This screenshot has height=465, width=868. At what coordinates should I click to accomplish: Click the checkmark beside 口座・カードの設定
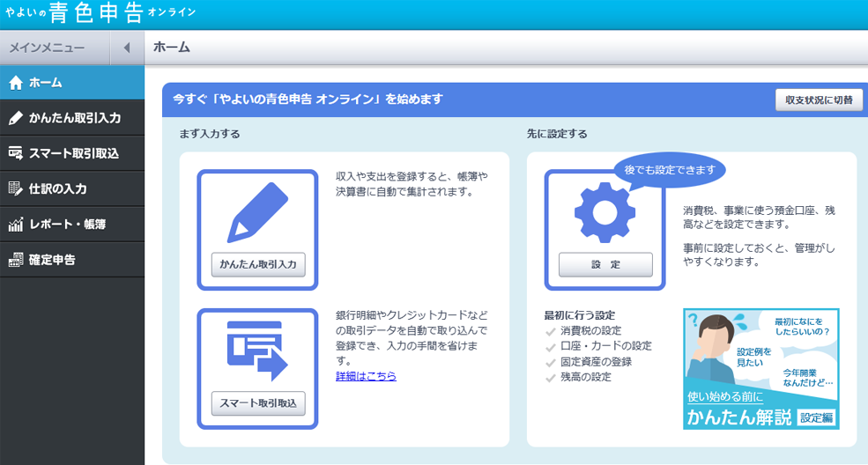(550, 347)
